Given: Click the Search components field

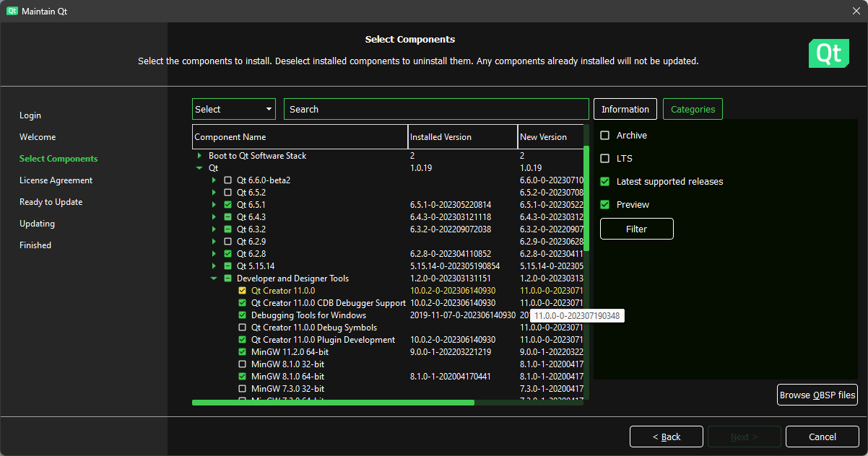Looking at the screenshot, I should [x=436, y=109].
